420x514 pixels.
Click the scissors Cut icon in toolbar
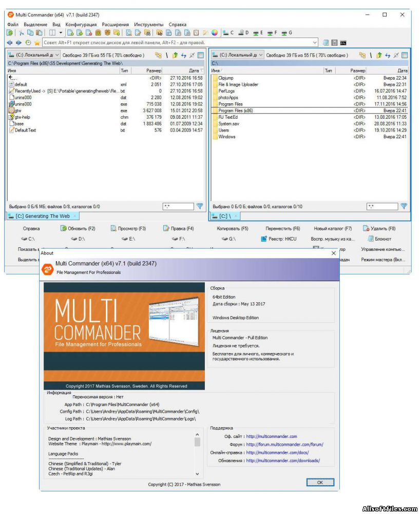(x=21, y=33)
